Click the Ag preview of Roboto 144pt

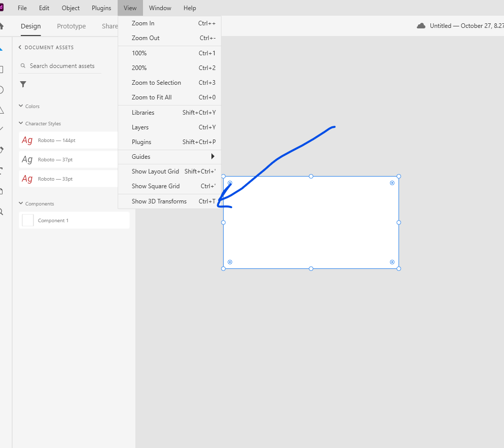(x=27, y=140)
